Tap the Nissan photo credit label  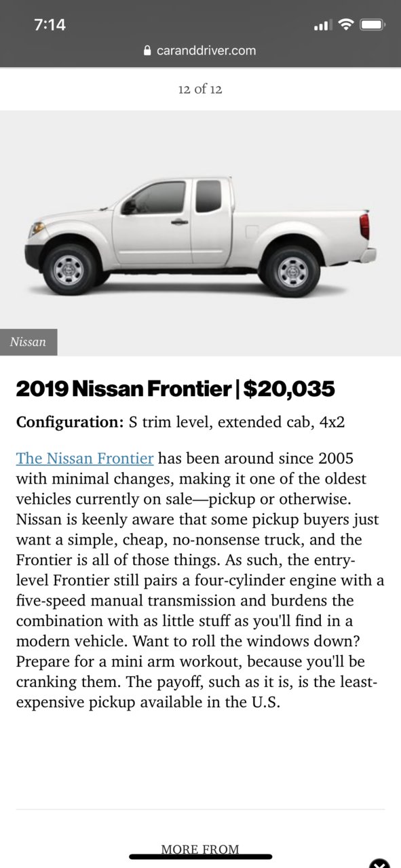28,342
